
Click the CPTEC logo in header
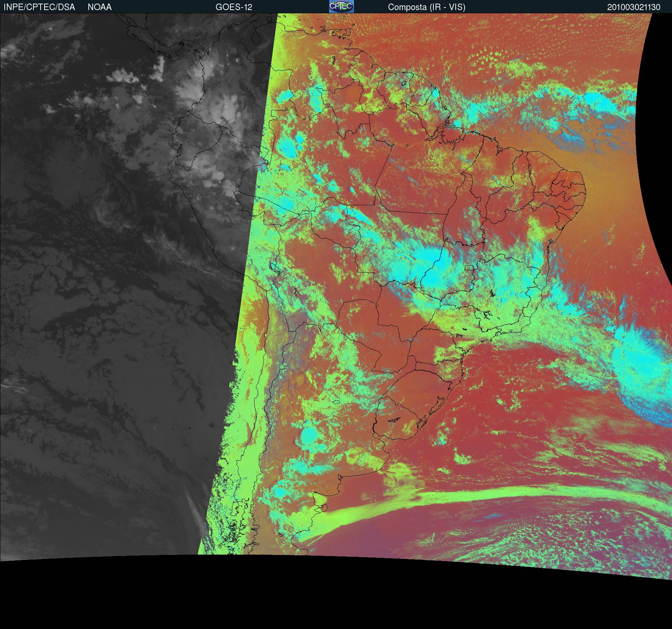coord(341,6)
